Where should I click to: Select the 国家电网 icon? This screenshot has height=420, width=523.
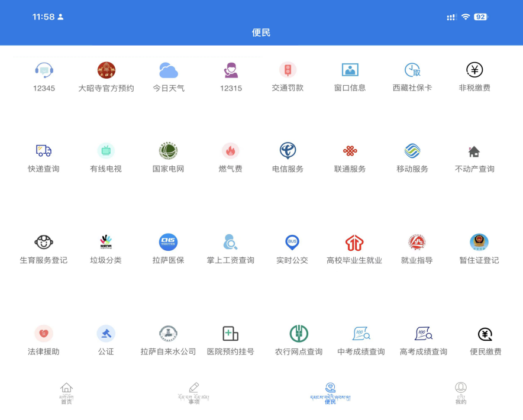click(x=168, y=151)
